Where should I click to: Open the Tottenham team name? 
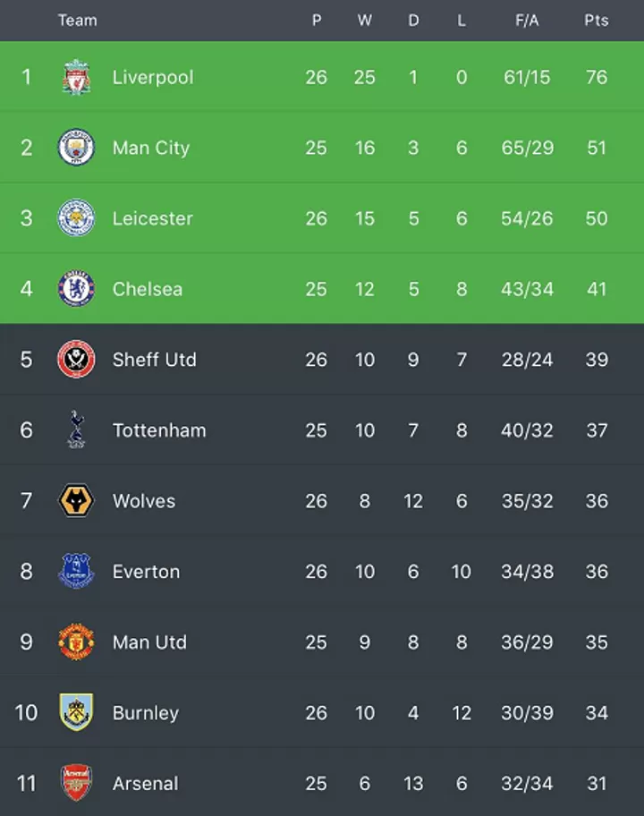(x=159, y=430)
